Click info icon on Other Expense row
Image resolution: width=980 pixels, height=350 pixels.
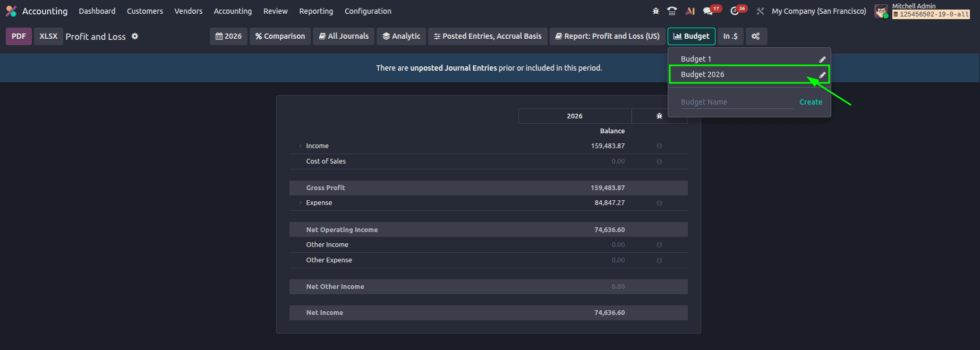(659, 260)
